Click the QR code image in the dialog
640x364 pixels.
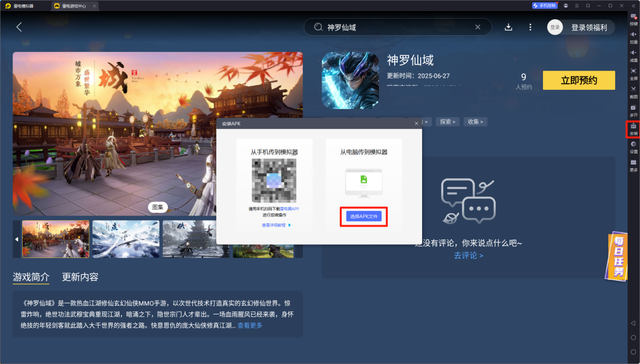point(274,181)
